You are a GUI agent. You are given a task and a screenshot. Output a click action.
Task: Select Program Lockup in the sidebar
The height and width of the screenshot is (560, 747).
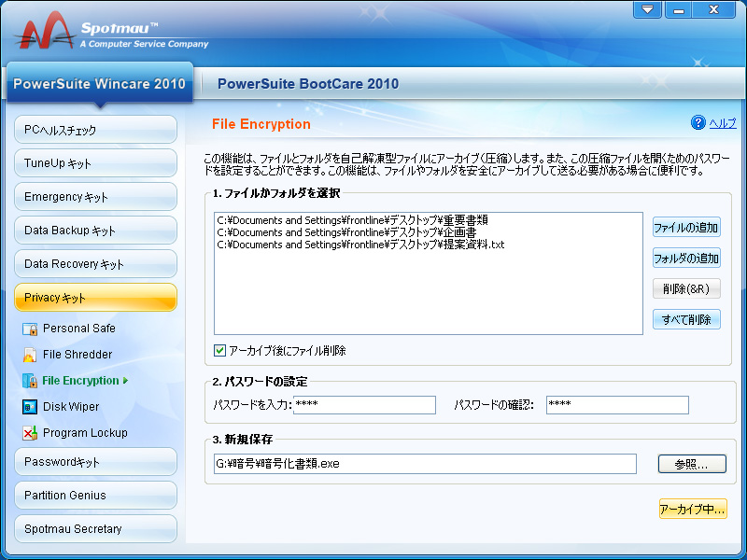[x=85, y=433]
